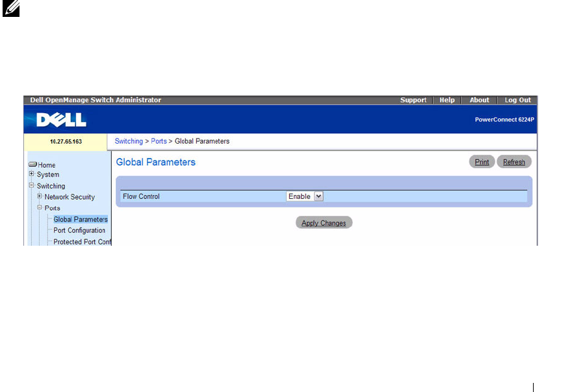Click the Refresh button
This screenshot has width=585, height=392.
(513, 162)
